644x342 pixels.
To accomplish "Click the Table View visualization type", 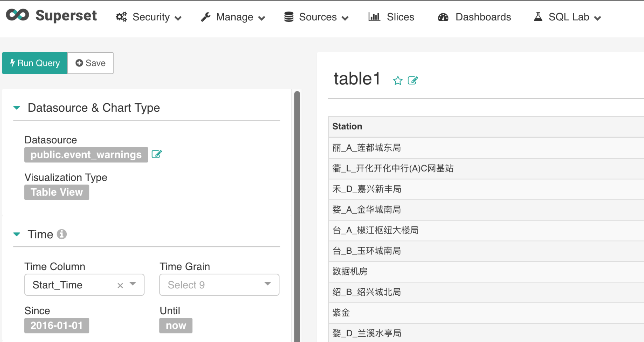I will tap(57, 192).
